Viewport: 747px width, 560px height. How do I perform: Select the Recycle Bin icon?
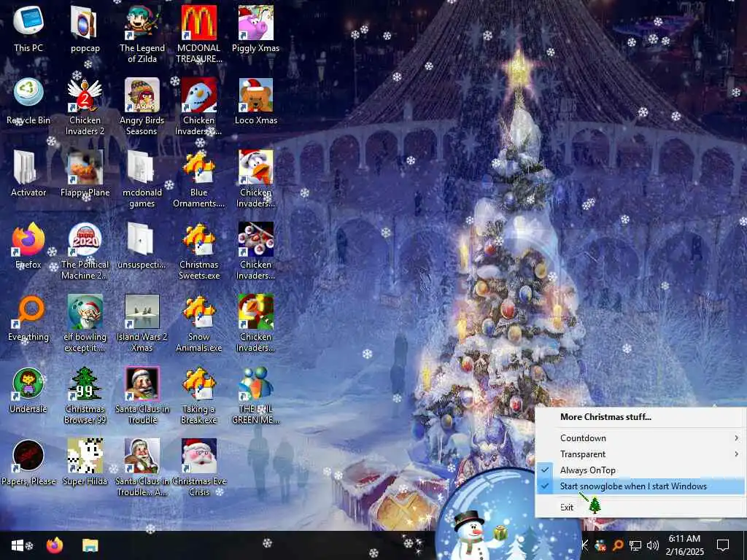coord(28,101)
